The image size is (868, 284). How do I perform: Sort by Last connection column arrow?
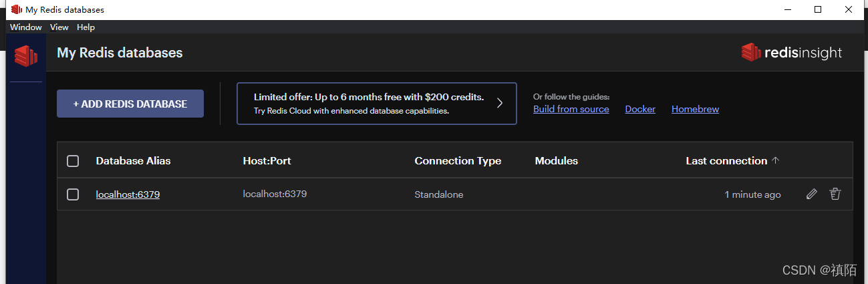coord(776,160)
